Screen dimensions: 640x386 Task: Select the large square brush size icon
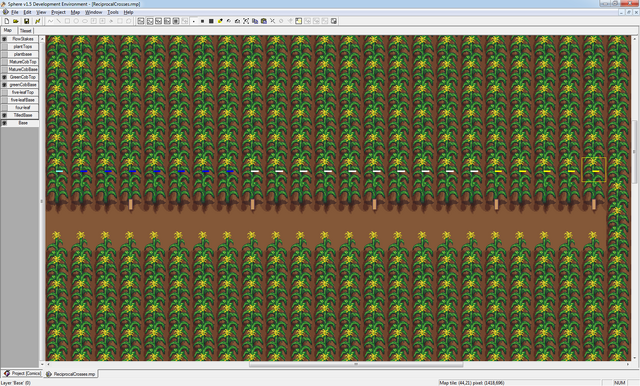pyautogui.click(x=211, y=21)
